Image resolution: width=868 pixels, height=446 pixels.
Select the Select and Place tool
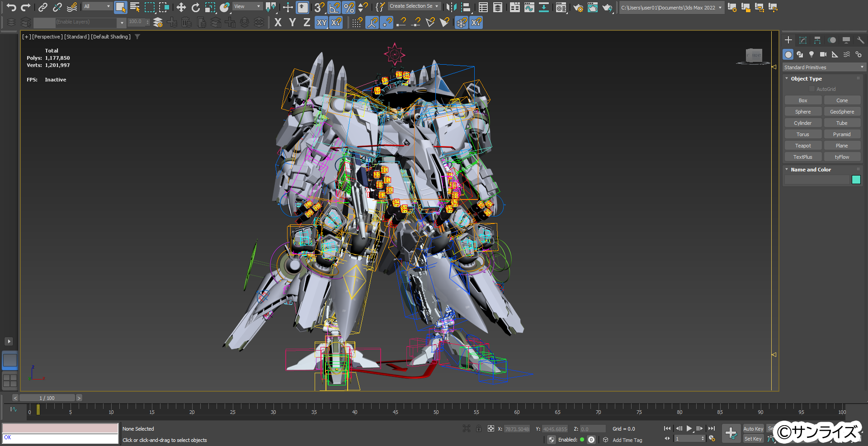pos(224,7)
